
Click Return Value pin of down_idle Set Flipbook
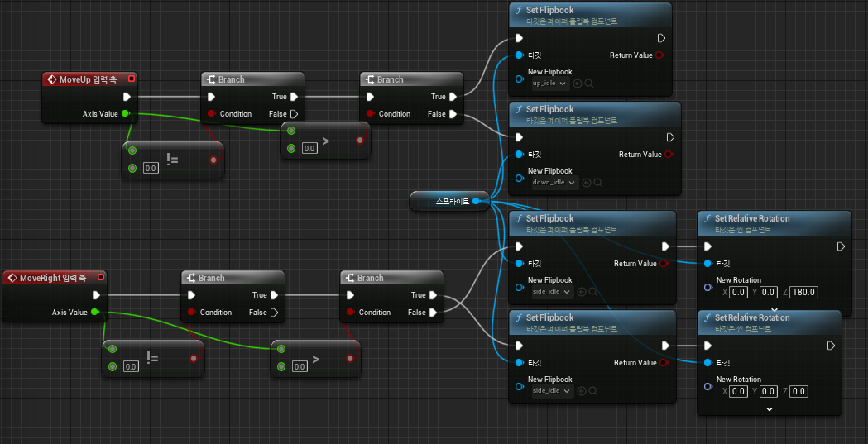click(668, 155)
